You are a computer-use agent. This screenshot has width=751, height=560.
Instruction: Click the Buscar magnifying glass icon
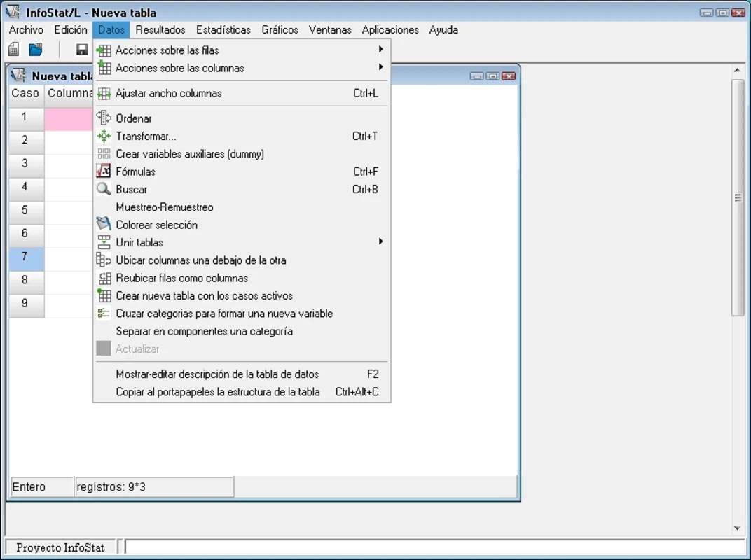pos(104,189)
